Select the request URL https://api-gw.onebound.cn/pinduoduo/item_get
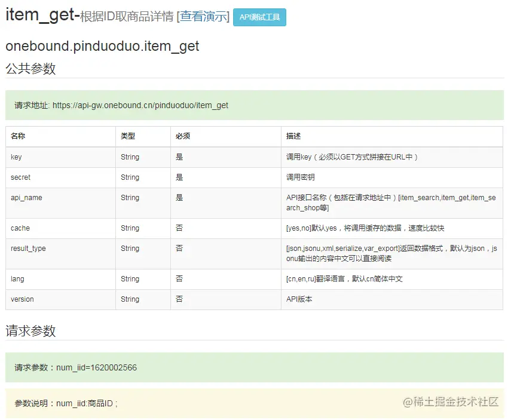Image resolution: width=511 pixels, height=420 pixels. click(x=140, y=105)
